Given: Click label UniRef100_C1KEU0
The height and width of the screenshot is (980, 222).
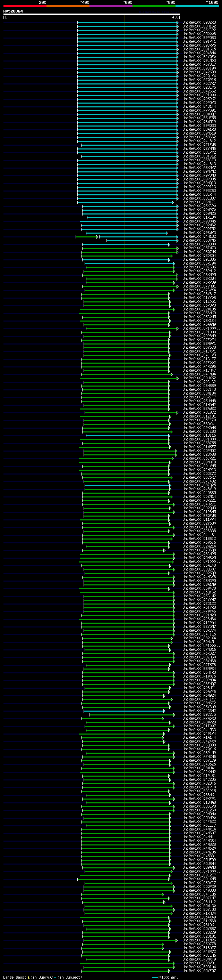Looking at the screenshot, I should tap(199, 218).
